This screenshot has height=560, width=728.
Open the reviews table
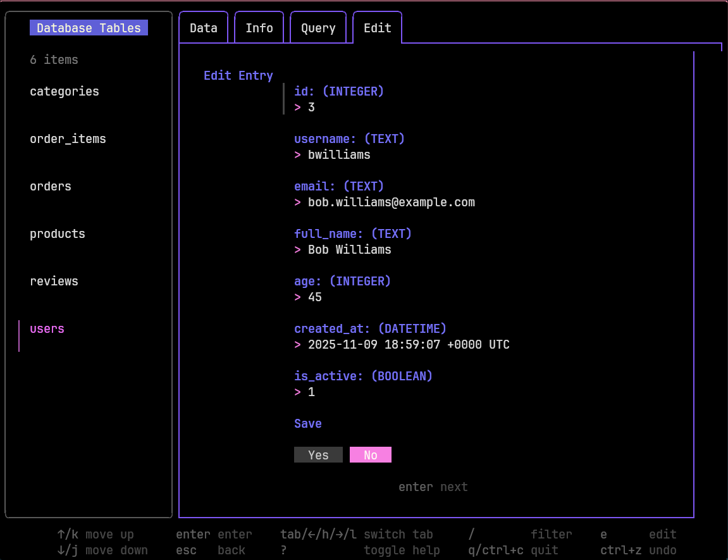(x=54, y=281)
